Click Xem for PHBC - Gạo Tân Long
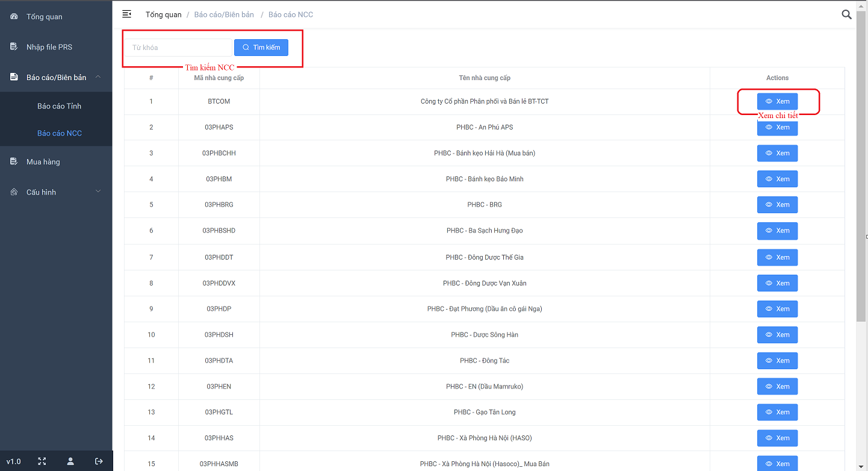868x471 pixels. (777, 412)
